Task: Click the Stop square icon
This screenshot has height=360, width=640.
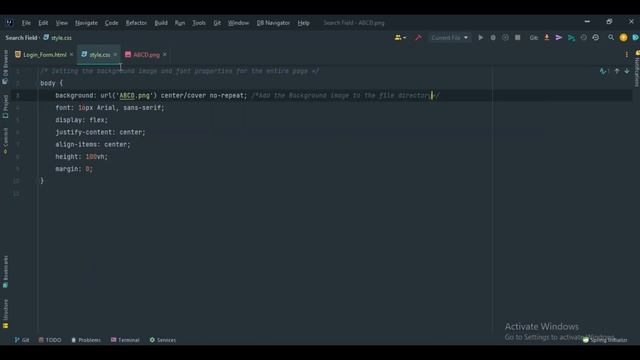Action: (x=518, y=38)
